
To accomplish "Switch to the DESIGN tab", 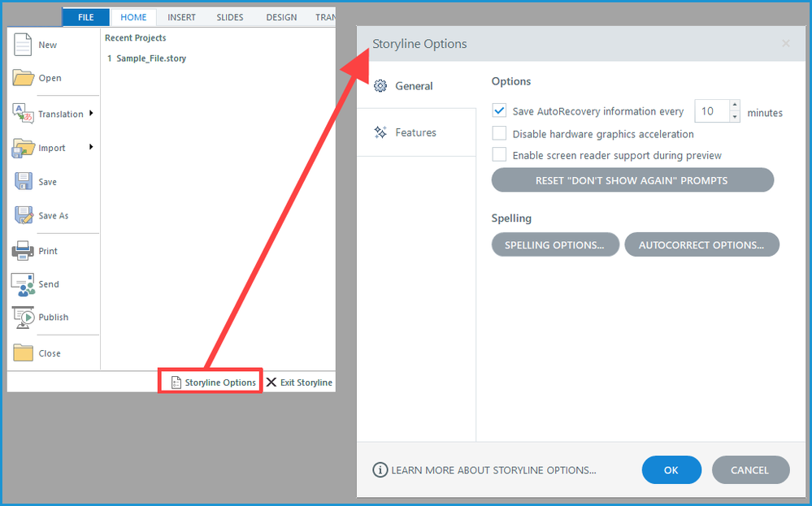I will tap(282, 17).
